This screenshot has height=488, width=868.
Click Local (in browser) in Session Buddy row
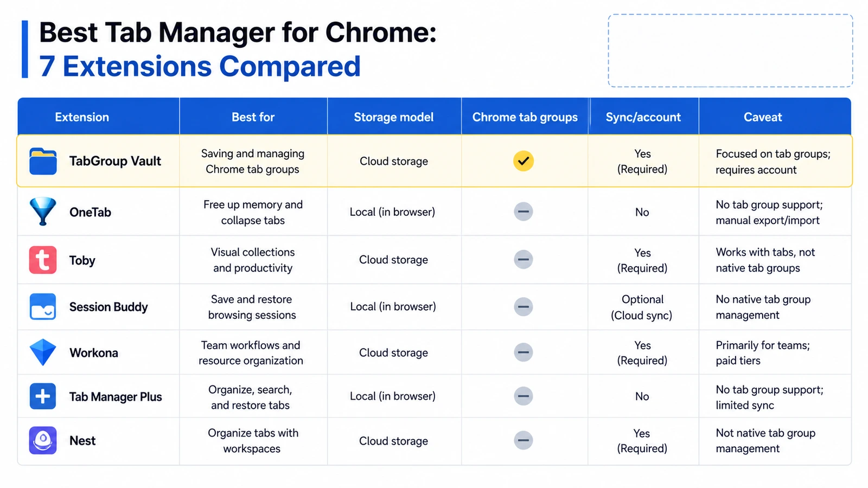[393, 306]
